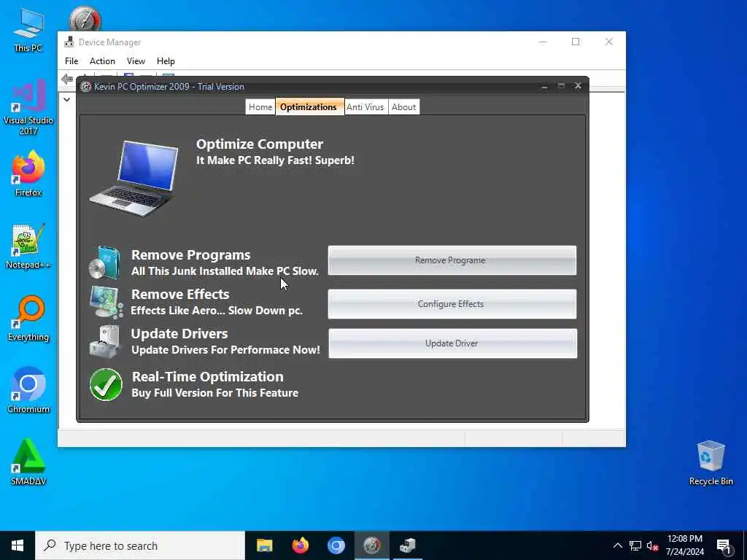Click the Remove Programs button

pyautogui.click(x=452, y=260)
